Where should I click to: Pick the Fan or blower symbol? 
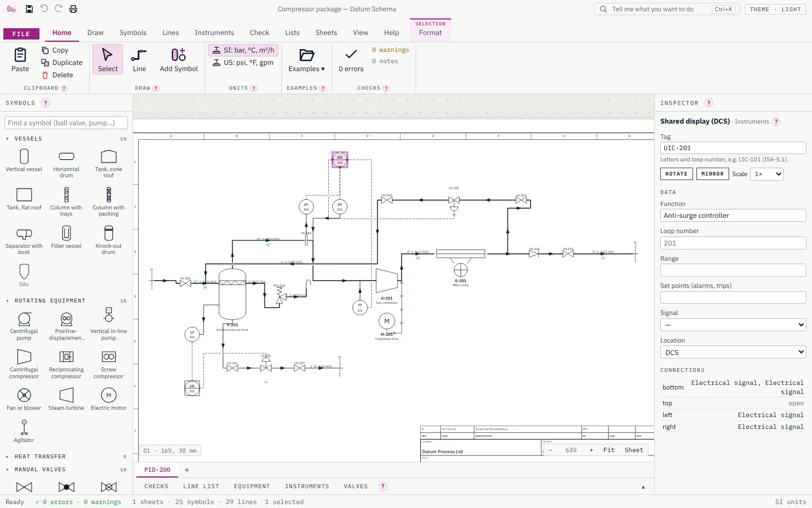[24, 399]
